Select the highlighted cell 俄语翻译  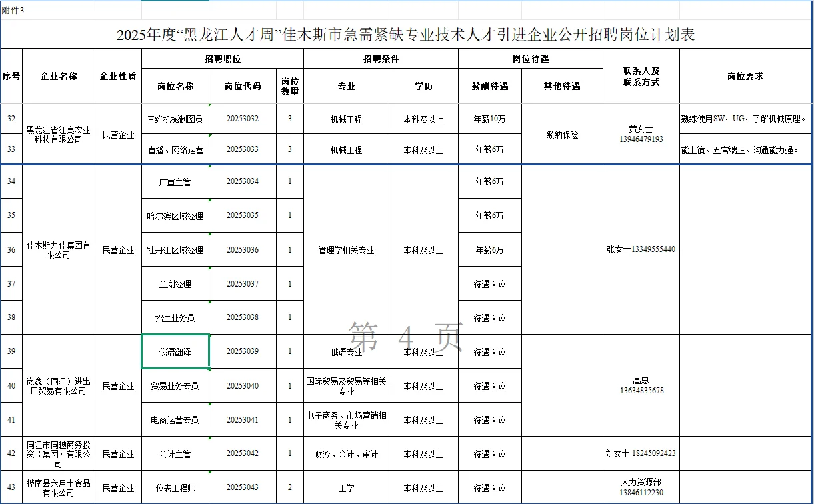point(175,351)
